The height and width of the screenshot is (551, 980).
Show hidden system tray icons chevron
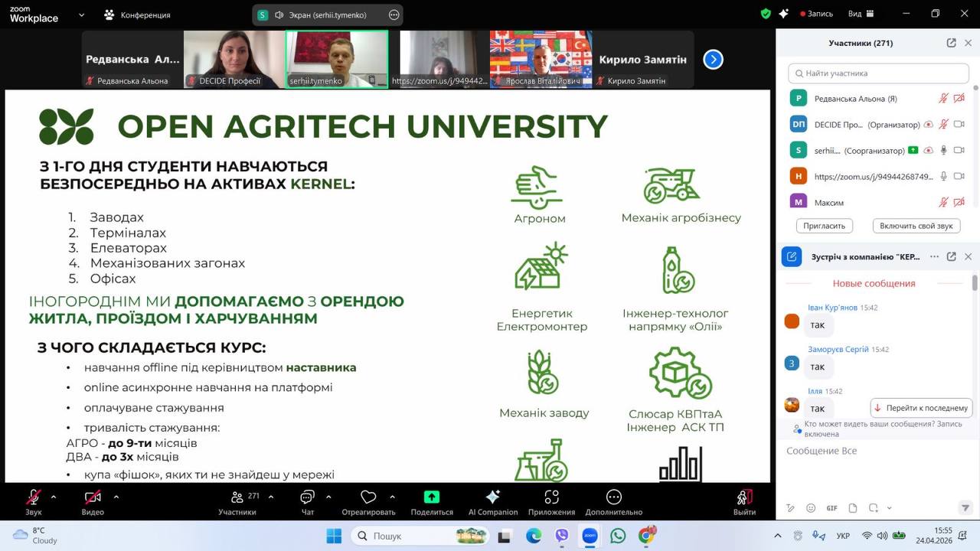coord(778,536)
